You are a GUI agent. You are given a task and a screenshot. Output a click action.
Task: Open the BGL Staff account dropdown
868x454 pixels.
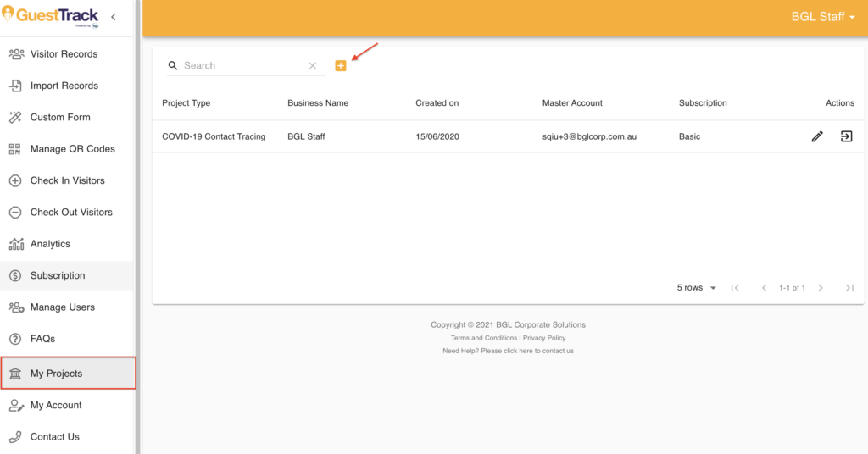[x=822, y=17]
